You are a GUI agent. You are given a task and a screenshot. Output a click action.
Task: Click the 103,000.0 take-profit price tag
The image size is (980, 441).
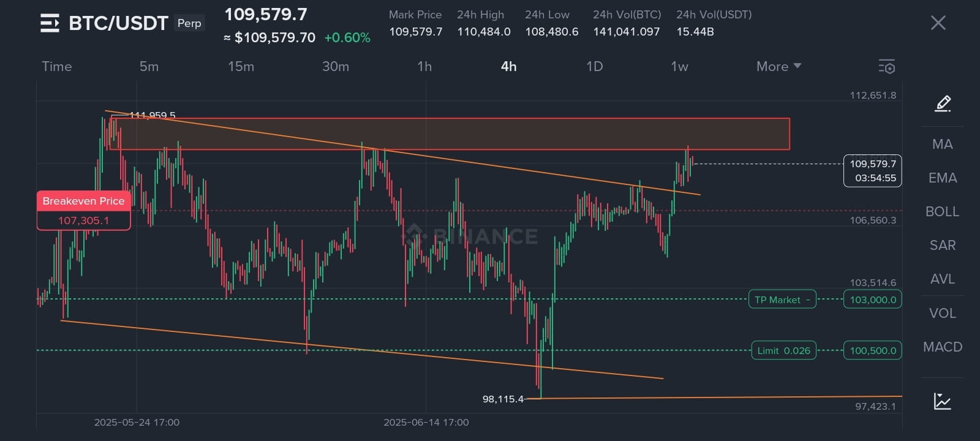click(x=873, y=300)
